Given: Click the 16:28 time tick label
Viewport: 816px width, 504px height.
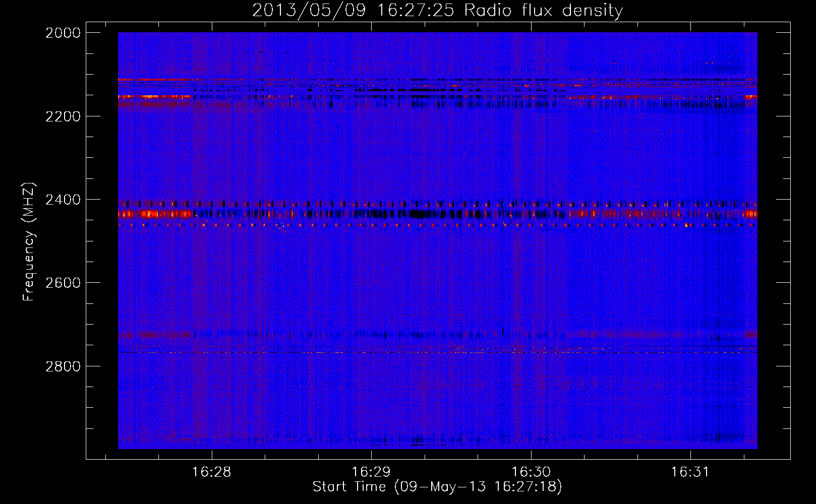Looking at the screenshot, I should [212, 472].
